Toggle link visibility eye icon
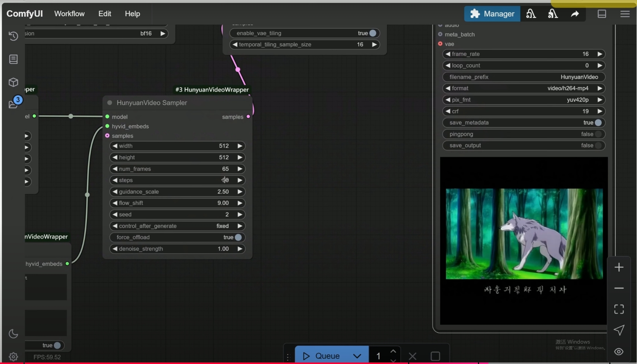Screen dimensions: 637x364 click(619, 351)
